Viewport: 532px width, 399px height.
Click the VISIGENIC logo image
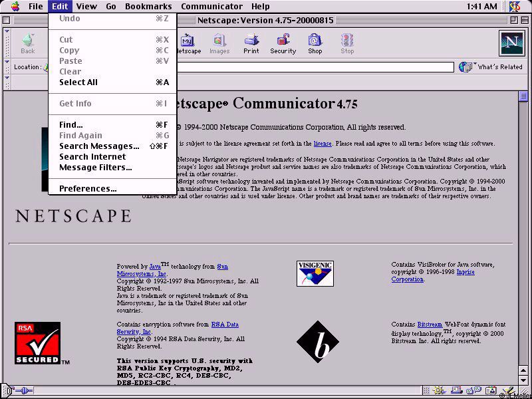point(315,273)
